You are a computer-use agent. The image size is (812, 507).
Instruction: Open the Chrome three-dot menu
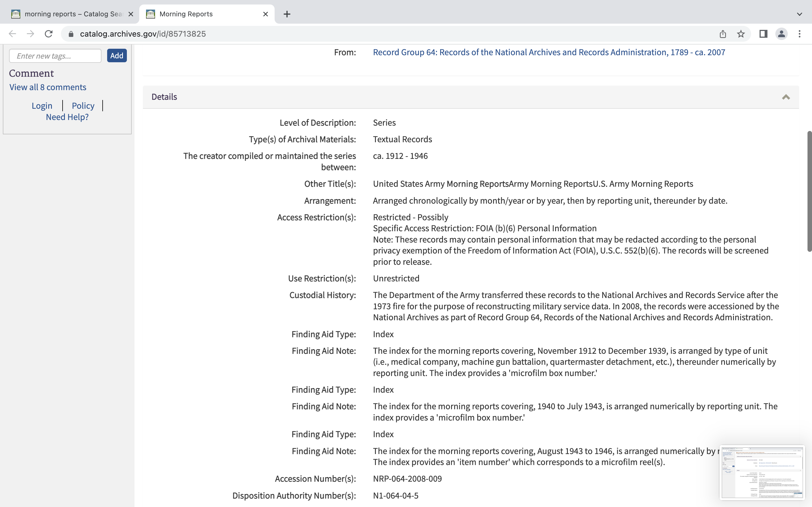(799, 34)
